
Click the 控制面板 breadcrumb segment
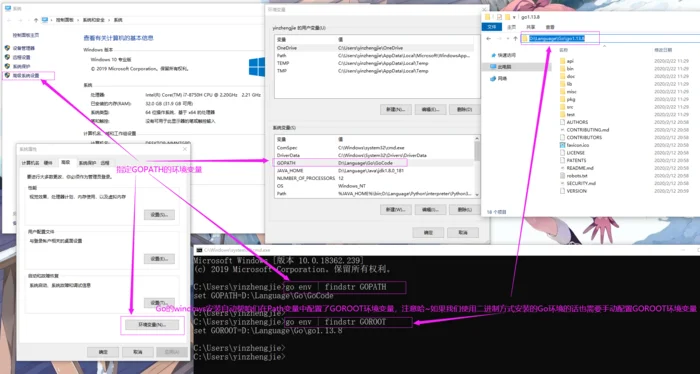pos(64,20)
